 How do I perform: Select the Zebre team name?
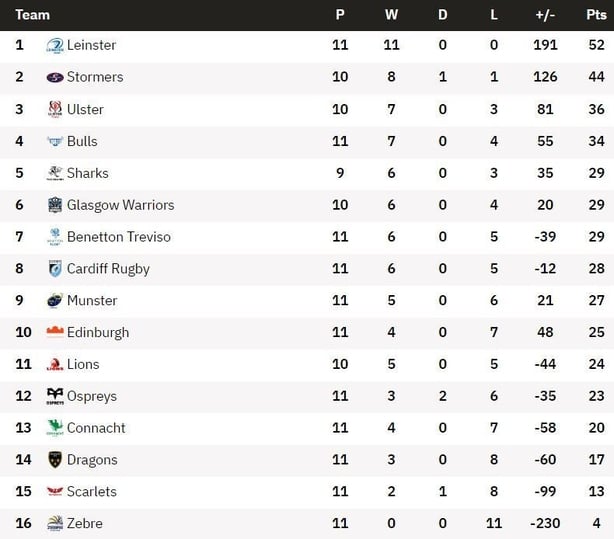coord(85,523)
